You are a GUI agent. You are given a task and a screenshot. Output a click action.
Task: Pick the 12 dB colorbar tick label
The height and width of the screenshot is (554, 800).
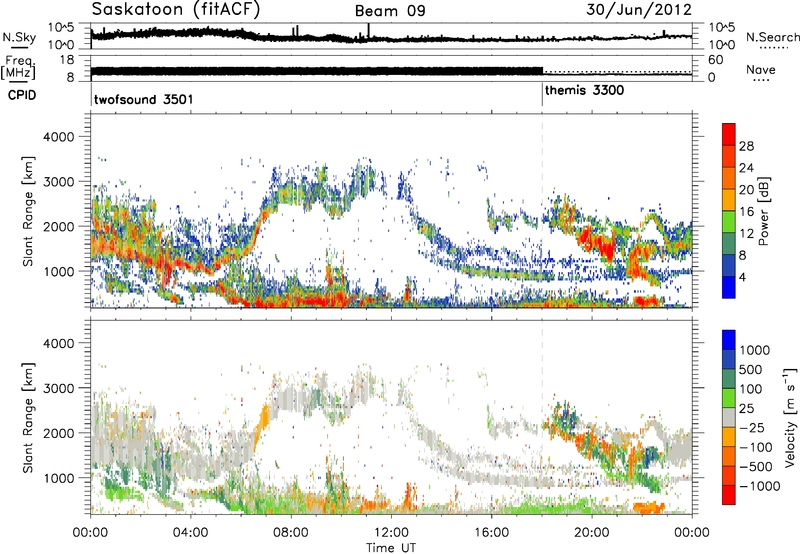(746, 234)
